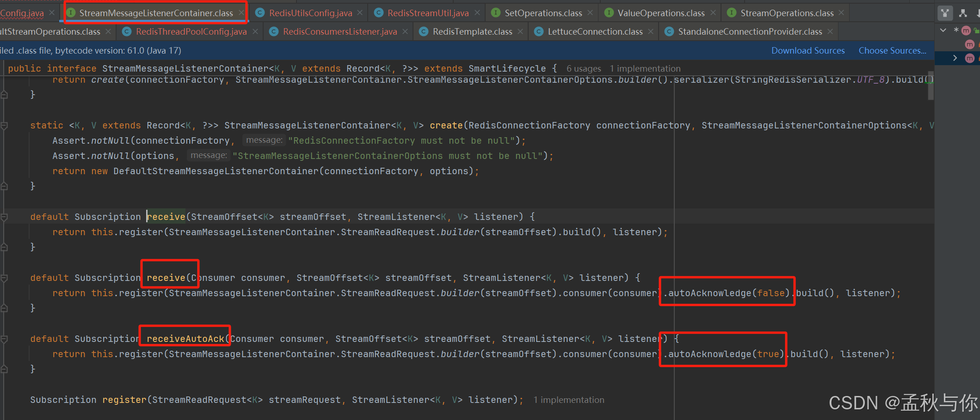Close the StreamOperations.class tab

(x=841, y=13)
